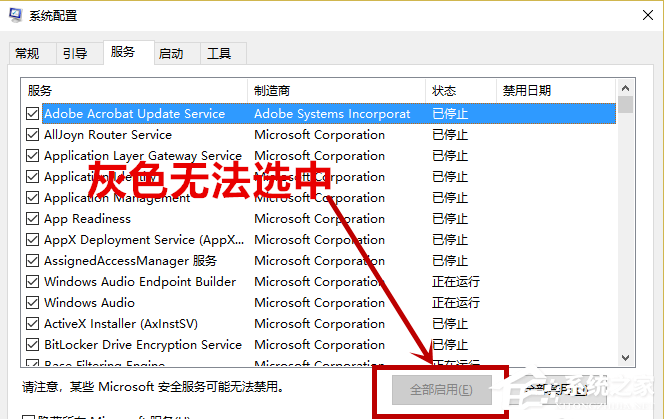Disable the BitLocker Drive Encryption Service checkbox
664x419 pixels.
click(x=33, y=345)
